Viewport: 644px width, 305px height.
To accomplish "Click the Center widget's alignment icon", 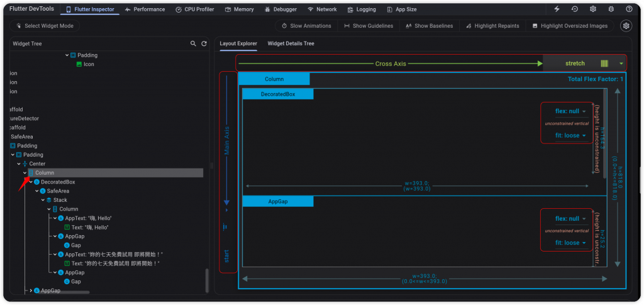I will click(25, 164).
